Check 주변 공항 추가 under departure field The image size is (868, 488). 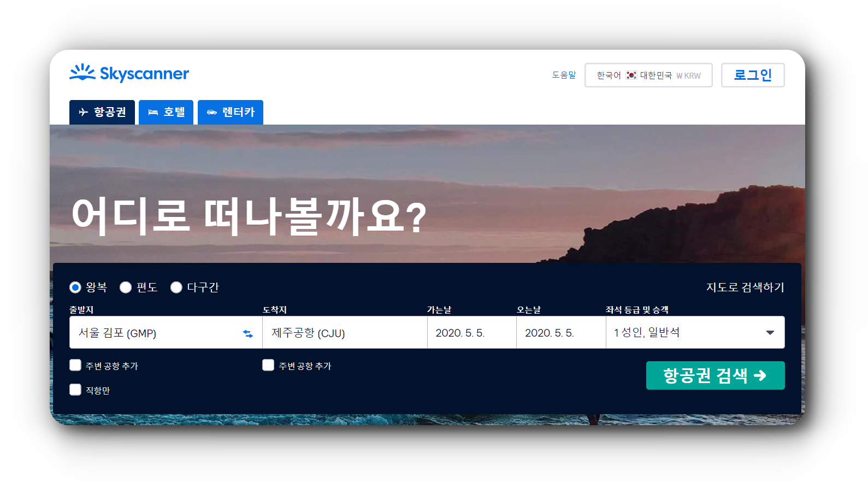click(75, 365)
